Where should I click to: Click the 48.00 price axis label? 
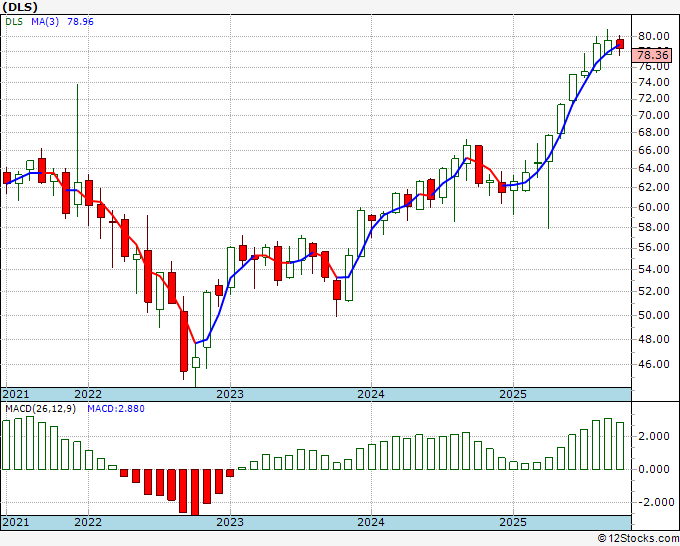654,339
